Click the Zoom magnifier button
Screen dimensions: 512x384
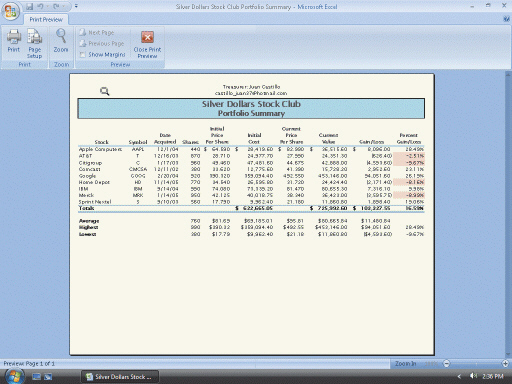click(61, 41)
